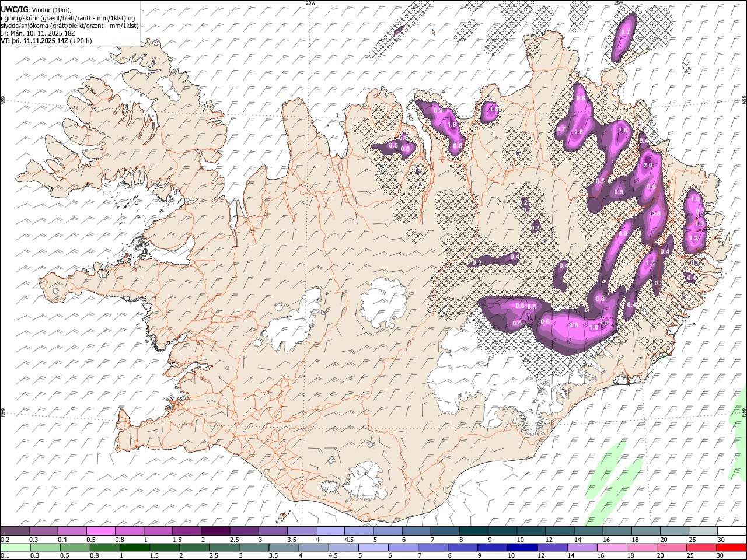The height and width of the screenshot is (560, 747).
Task: Pick the darkest green 1 swatch in the lower legend
Action: [x=134, y=548]
